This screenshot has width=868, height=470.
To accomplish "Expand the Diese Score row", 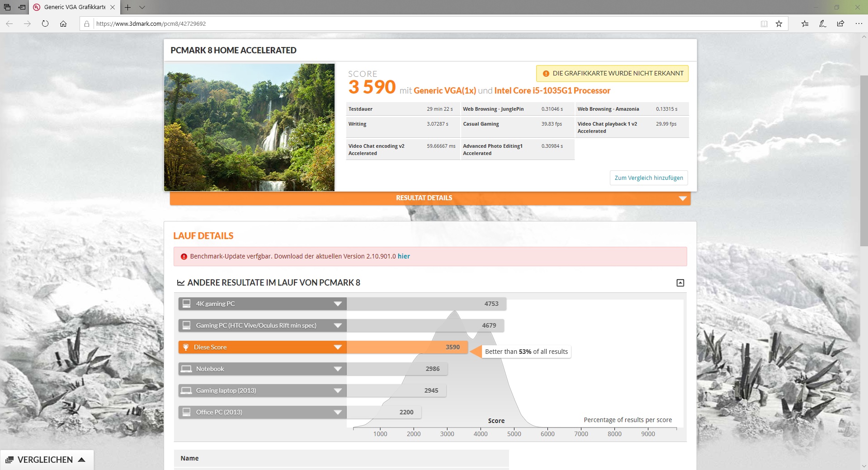I will tap(337, 347).
